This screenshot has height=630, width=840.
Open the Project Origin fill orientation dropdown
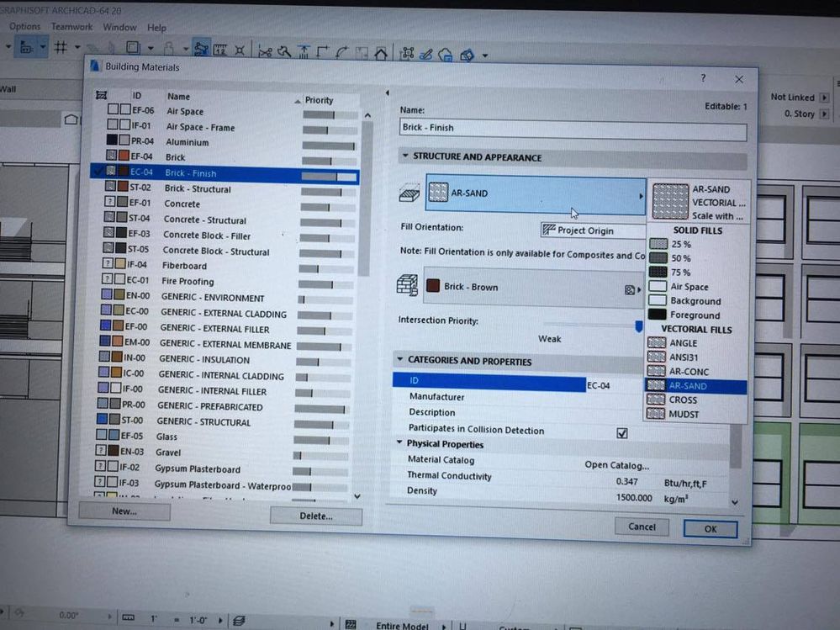(x=594, y=230)
